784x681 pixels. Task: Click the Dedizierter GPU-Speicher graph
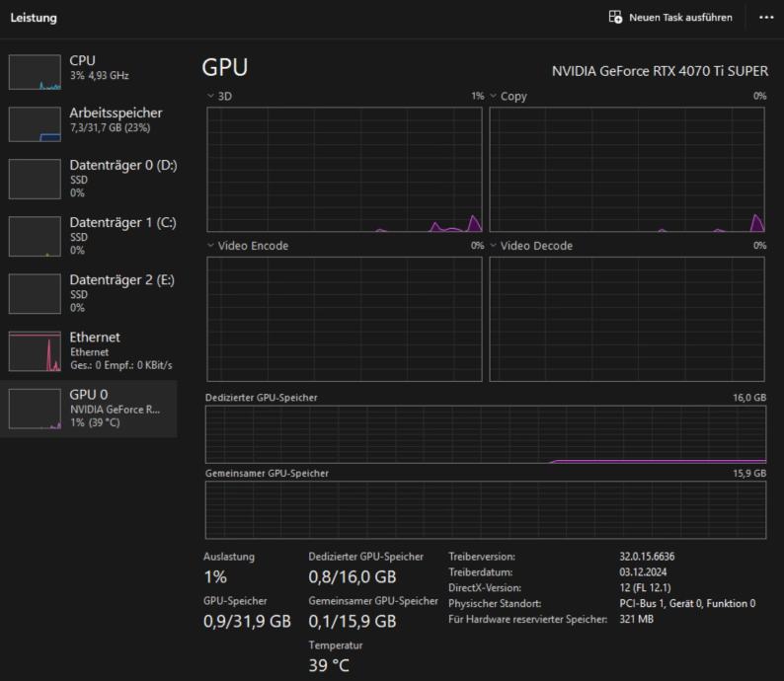pos(486,434)
